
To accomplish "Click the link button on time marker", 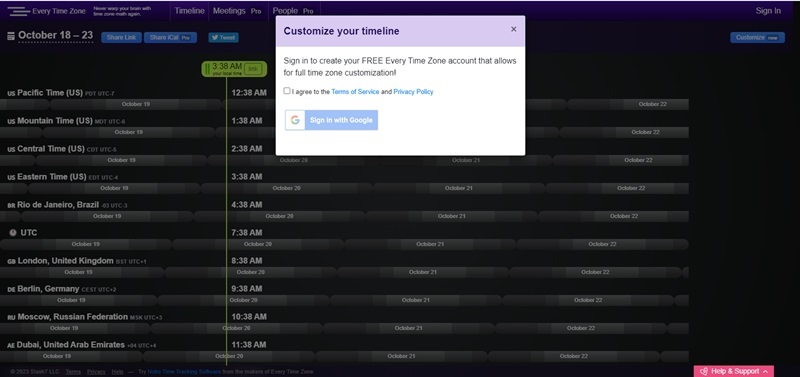I will [253, 69].
